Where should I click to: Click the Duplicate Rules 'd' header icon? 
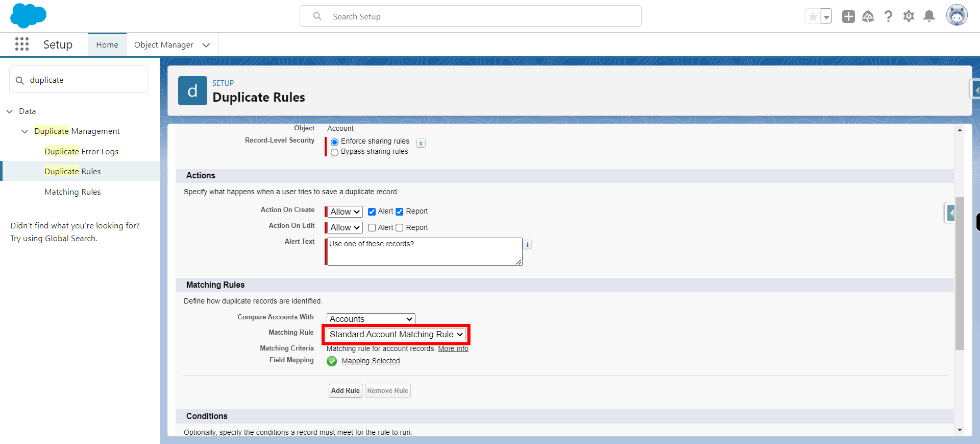pyautogui.click(x=192, y=91)
